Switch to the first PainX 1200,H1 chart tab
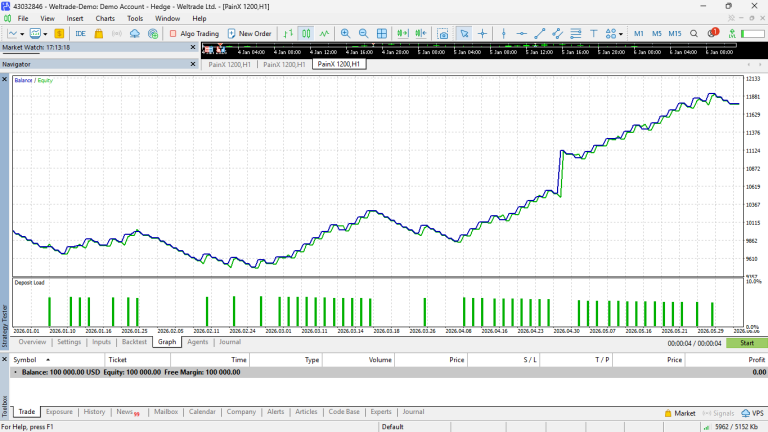The height and width of the screenshot is (432, 768). click(229, 64)
